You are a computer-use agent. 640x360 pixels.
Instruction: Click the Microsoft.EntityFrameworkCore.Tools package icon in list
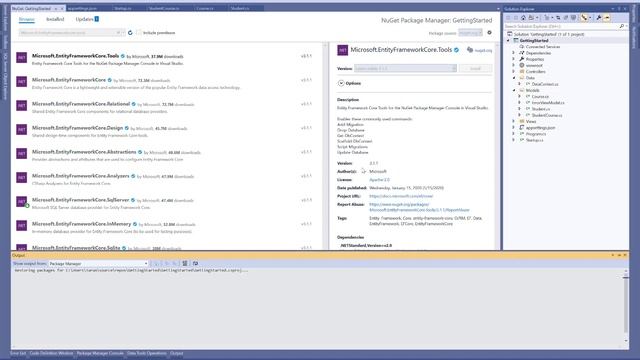pyautogui.click(x=22, y=58)
